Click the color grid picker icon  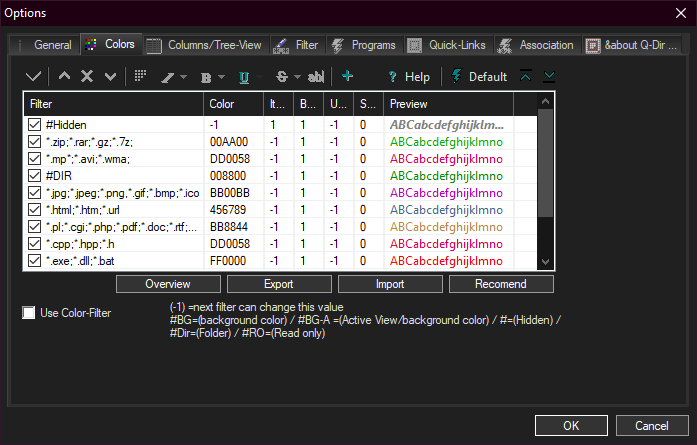[141, 76]
